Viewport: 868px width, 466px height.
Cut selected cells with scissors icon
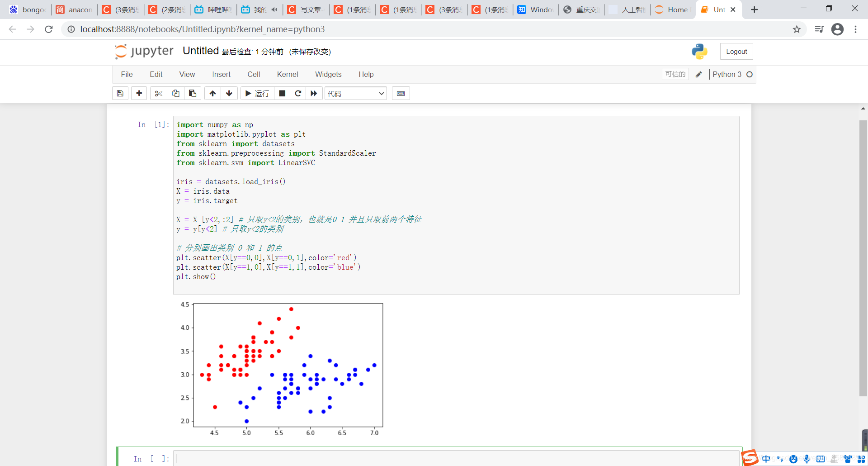pyautogui.click(x=158, y=93)
